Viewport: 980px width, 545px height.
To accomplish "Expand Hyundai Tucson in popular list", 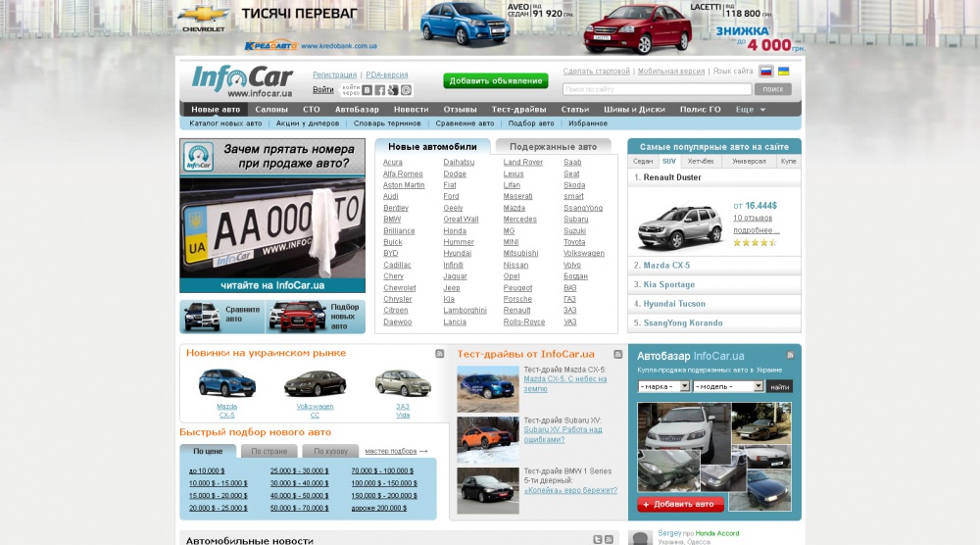I will [714, 304].
